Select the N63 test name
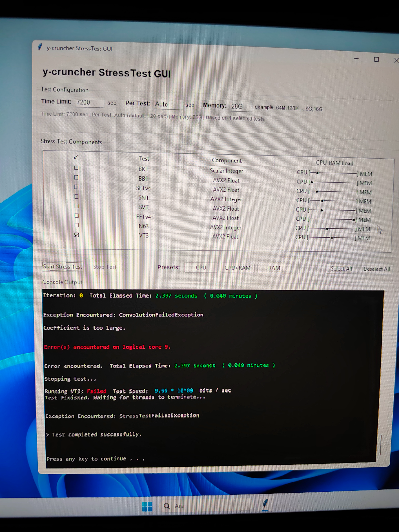399x532 pixels. point(143,226)
